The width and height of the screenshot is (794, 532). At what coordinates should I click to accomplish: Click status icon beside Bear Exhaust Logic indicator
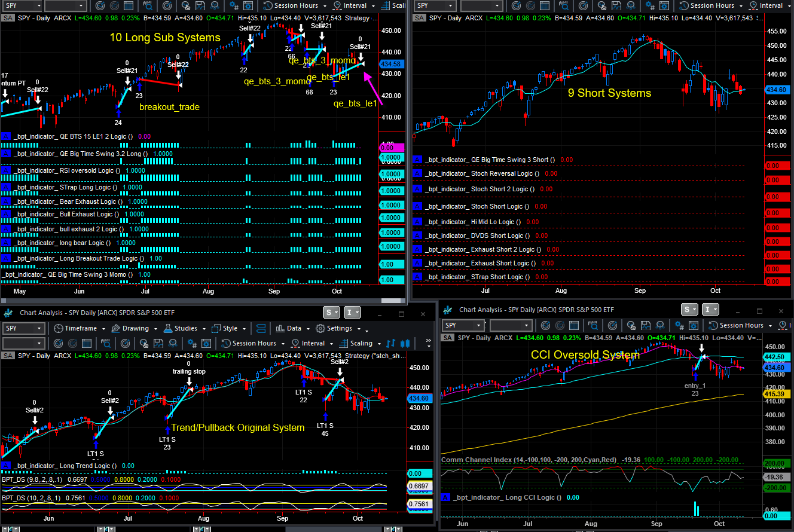[x=6, y=201]
